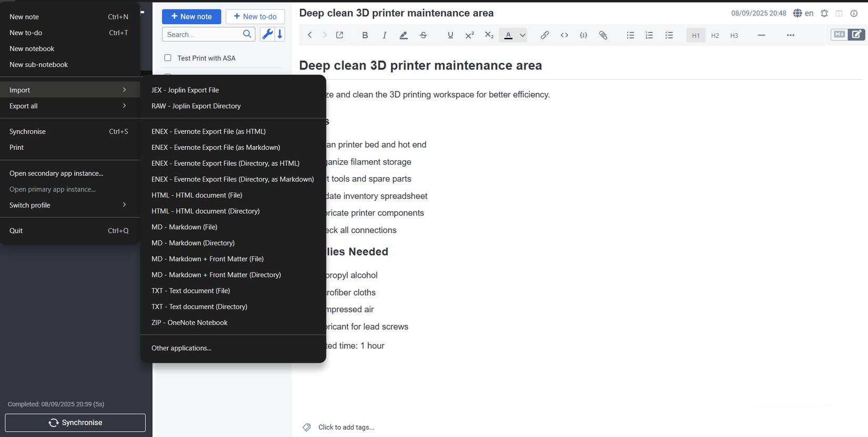The height and width of the screenshot is (437, 868).
Task: Toggle external editing icon
Action: pos(340,35)
